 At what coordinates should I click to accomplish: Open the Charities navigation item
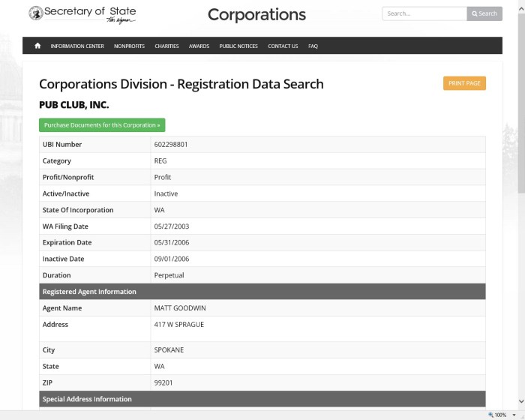[166, 46]
